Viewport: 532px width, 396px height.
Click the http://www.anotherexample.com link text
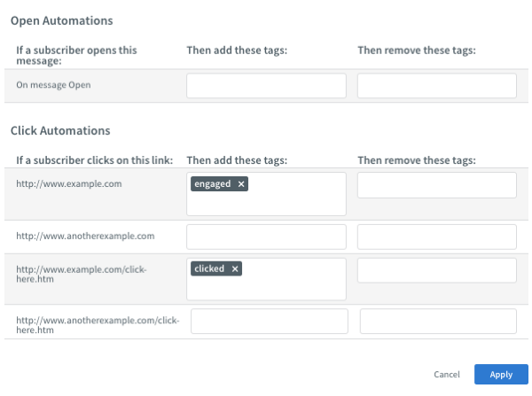click(85, 237)
